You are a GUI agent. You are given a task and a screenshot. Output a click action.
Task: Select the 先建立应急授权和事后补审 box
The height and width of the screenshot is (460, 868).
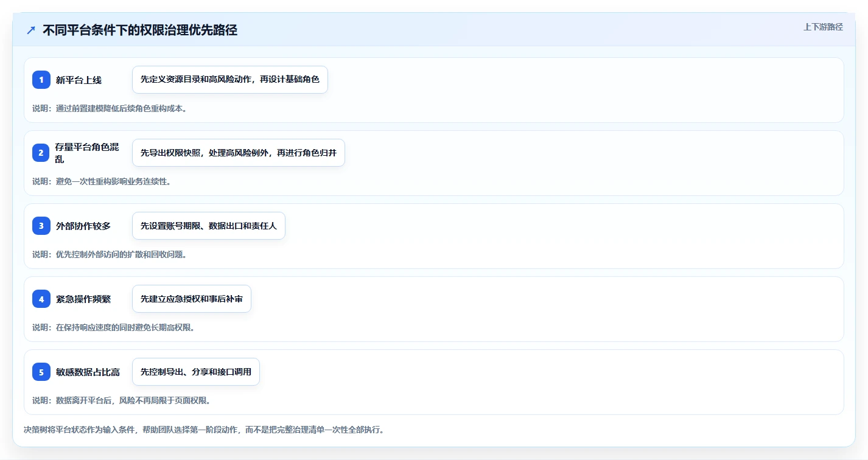[x=192, y=299]
